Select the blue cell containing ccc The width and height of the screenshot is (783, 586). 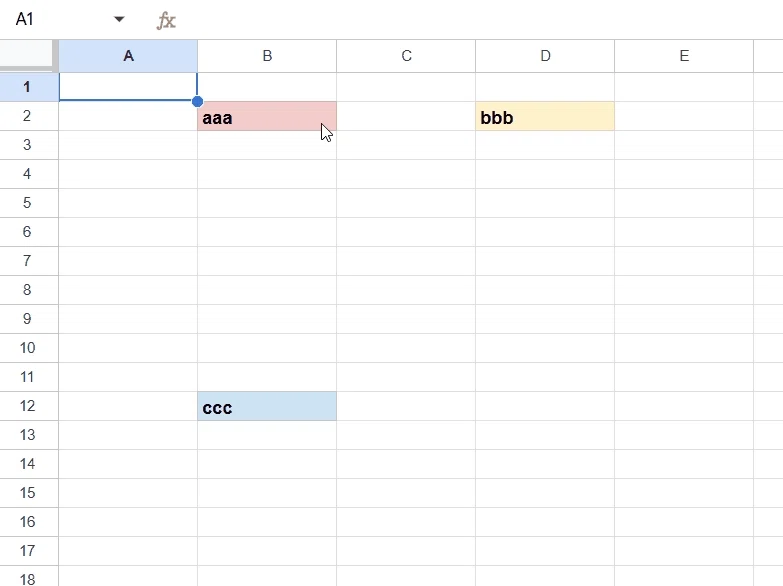(267, 406)
